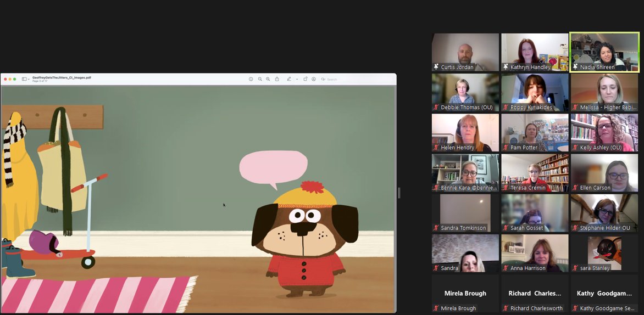Viewport: 644px width, 315px height.
Task: Select large Richard Charles... name in tile
Action: click(535, 293)
